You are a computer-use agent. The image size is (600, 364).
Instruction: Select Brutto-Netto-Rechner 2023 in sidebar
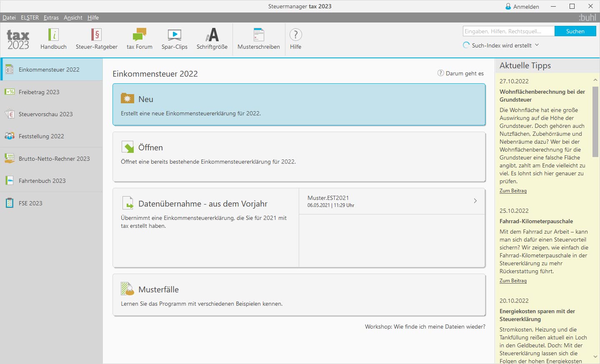[x=51, y=158]
